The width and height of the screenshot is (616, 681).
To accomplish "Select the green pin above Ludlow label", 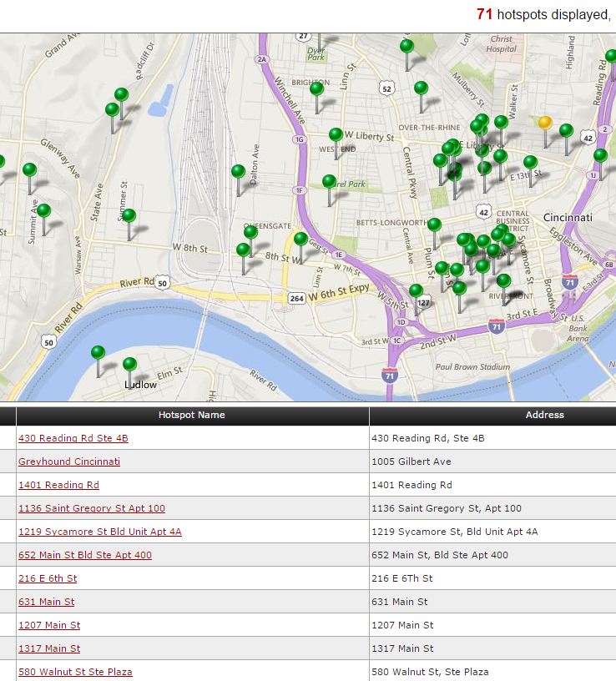I will pos(129,365).
